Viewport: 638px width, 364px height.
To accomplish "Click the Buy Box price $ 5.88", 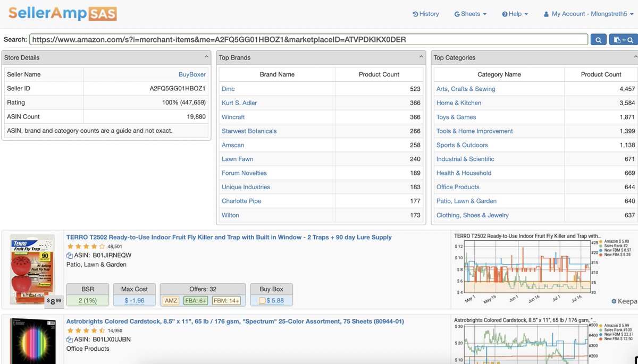I will (275, 301).
